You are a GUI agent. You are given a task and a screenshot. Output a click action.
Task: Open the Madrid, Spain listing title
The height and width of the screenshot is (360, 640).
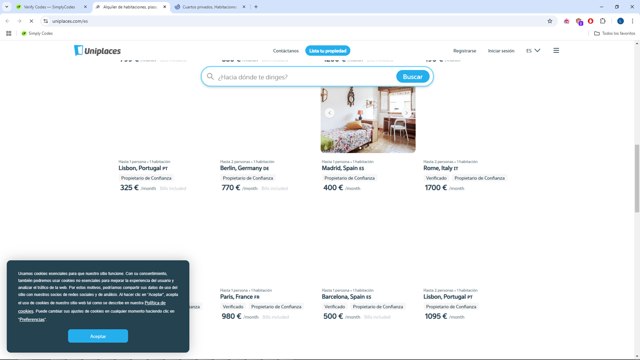pyautogui.click(x=343, y=168)
